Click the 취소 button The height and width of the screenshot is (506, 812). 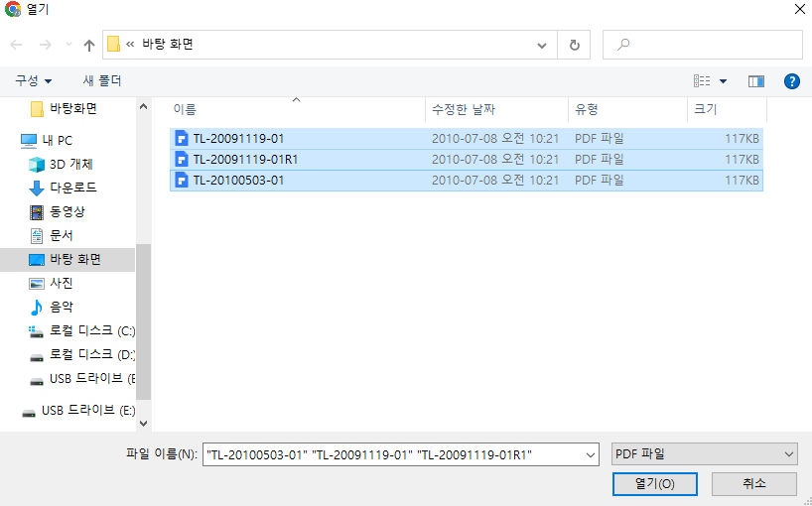click(x=754, y=484)
